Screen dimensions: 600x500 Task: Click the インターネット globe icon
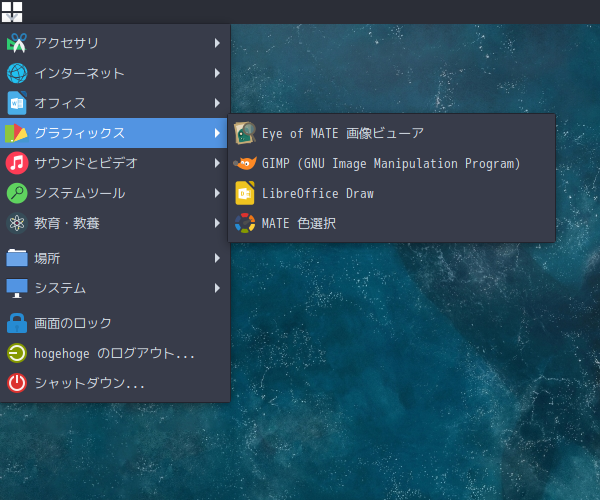(x=17, y=73)
